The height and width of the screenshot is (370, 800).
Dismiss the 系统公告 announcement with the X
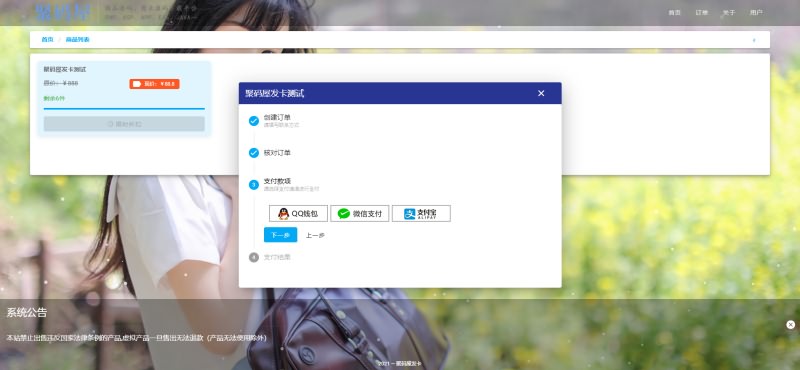click(790, 325)
